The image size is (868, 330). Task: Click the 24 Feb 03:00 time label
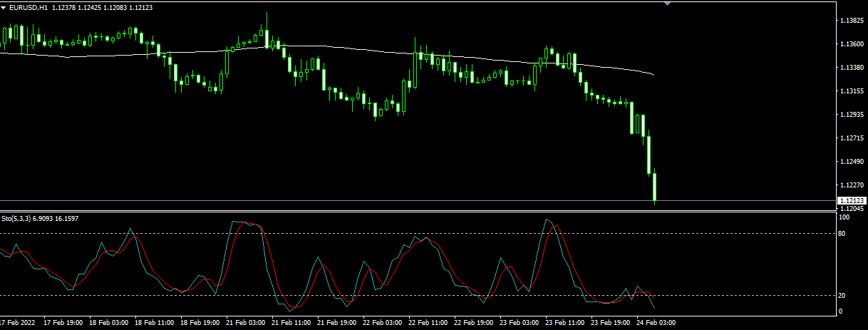[656, 322]
